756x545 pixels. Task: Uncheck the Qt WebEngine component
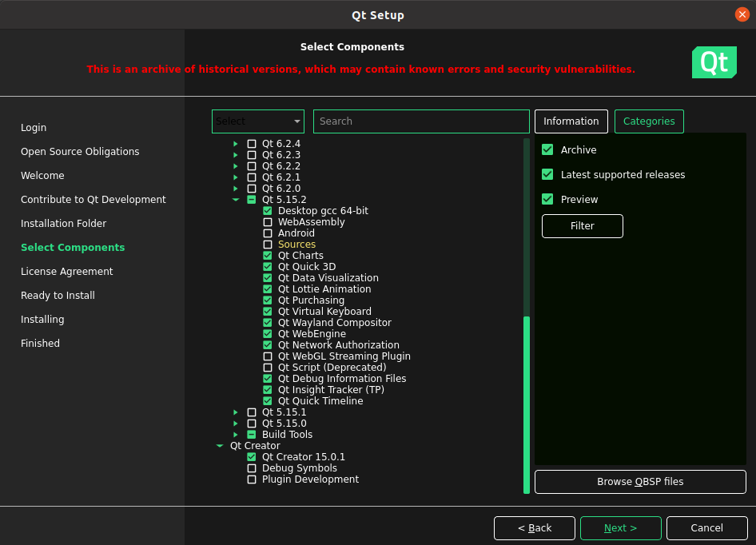(x=268, y=334)
